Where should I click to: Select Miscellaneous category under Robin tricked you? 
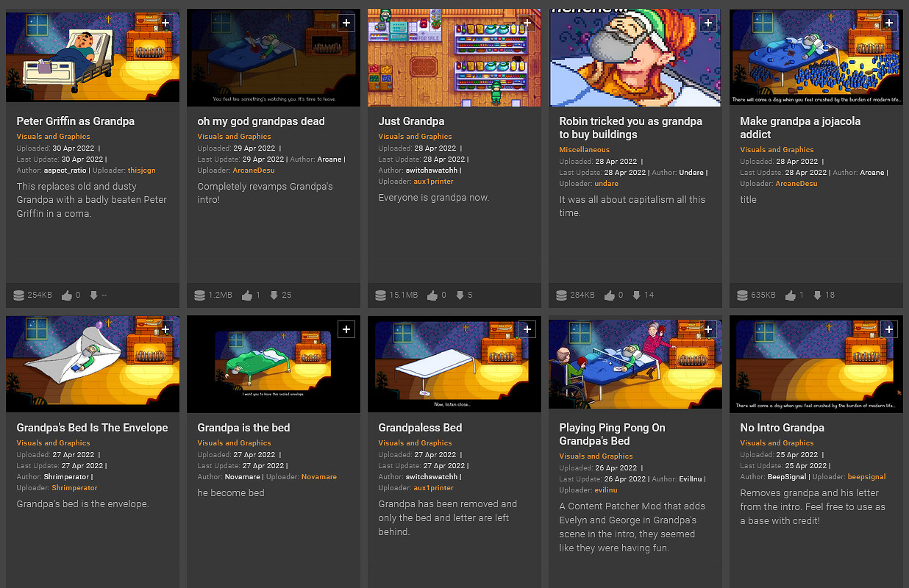pyautogui.click(x=584, y=150)
